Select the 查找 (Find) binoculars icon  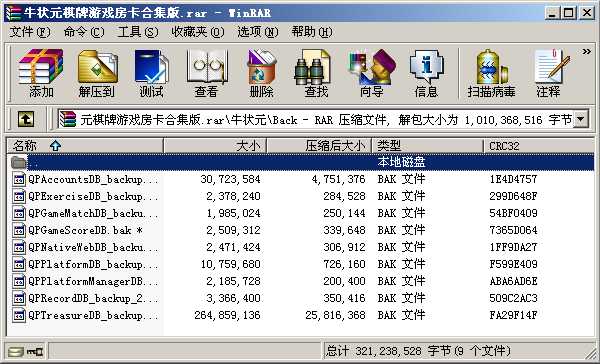click(x=316, y=73)
